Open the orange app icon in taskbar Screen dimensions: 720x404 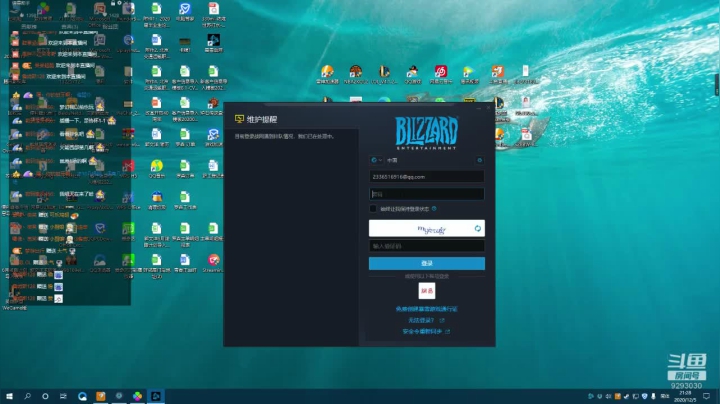coord(101,396)
